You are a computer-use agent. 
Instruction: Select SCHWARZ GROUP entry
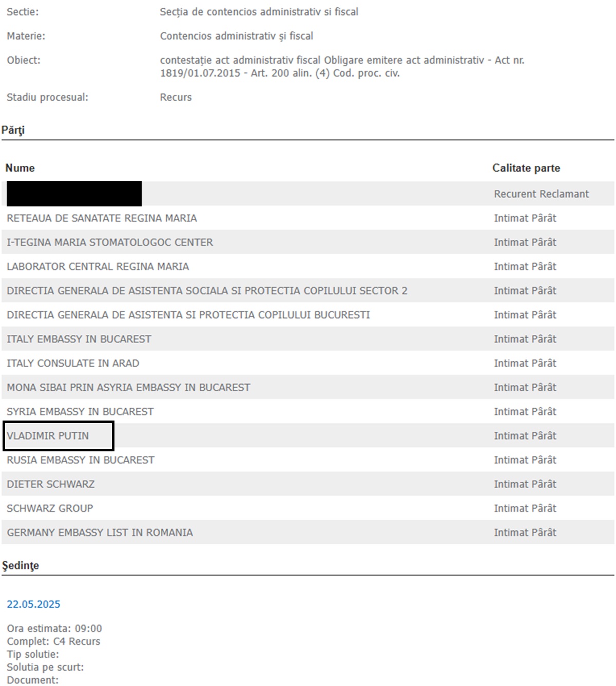50,508
